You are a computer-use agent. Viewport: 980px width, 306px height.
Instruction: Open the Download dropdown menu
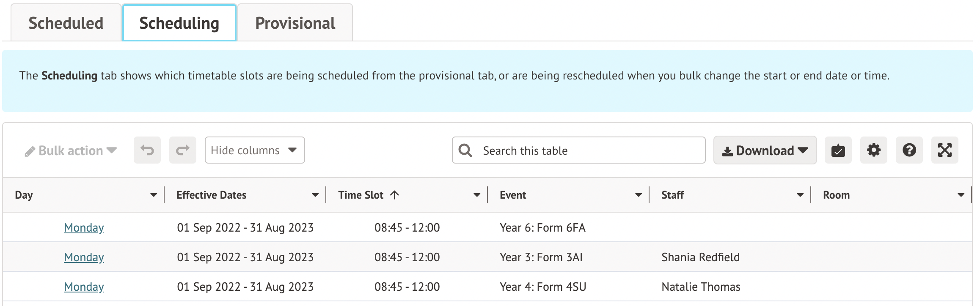tap(765, 150)
